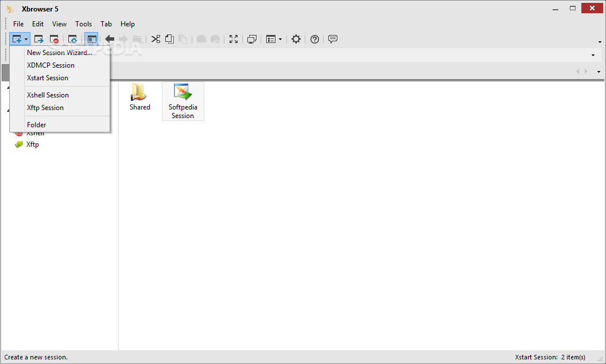
Task: Click the green Xftp tree icon
Action: tap(19, 144)
